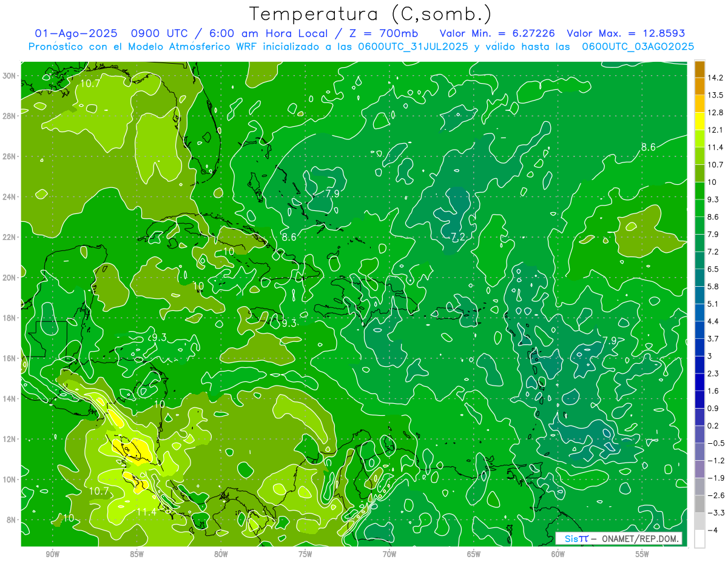Click the 8N latitude axis label
The height and width of the screenshot is (562, 728).
point(12,520)
